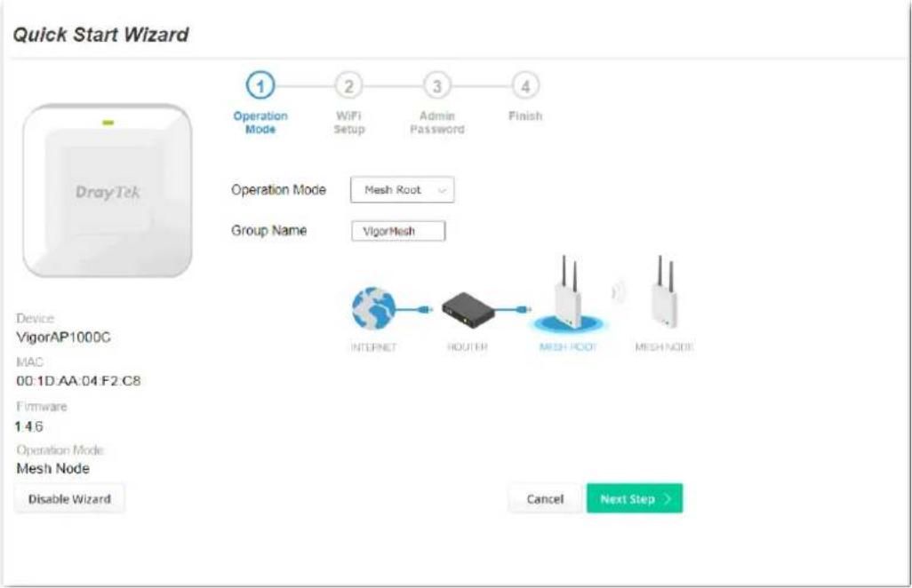Click the firmware version 1.4.6
This screenshot has height=588, width=912.
pyautogui.click(x=29, y=426)
